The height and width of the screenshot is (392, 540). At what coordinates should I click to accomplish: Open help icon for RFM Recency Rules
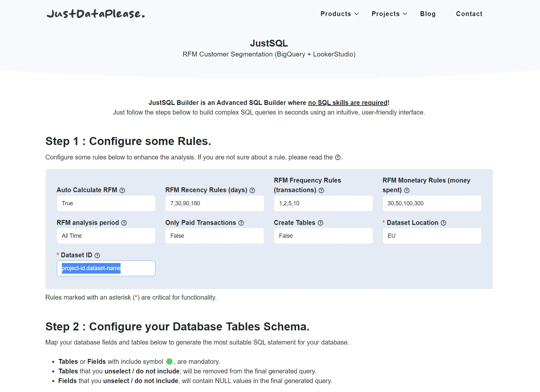(x=252, y=190)
